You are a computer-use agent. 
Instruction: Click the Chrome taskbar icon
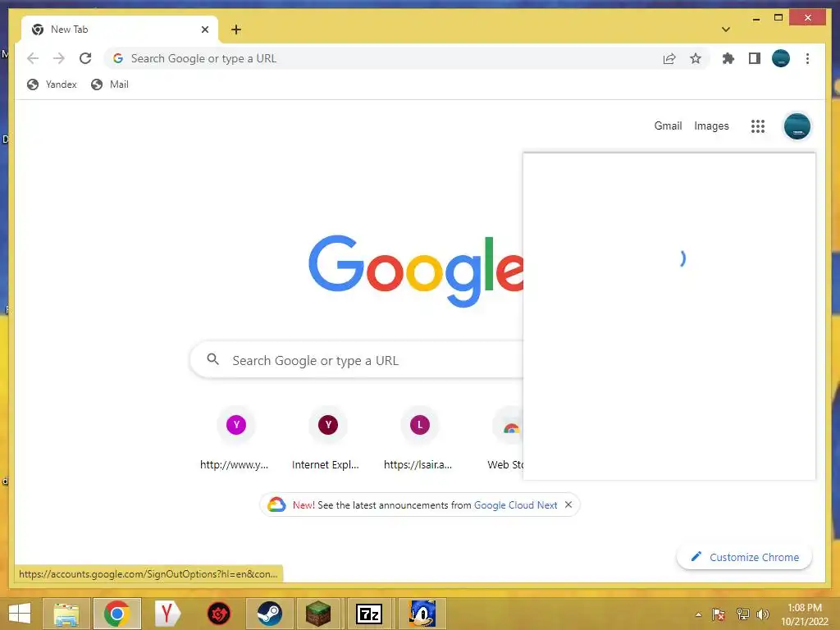coord(116,614)
